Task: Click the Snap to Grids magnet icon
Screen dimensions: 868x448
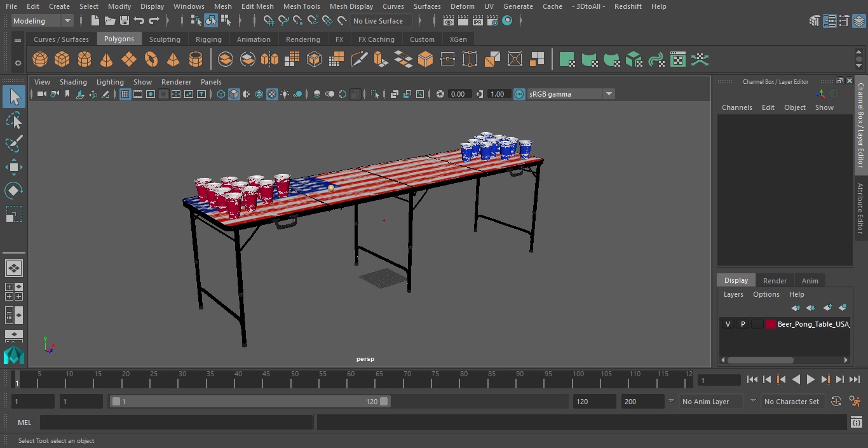Action: (269, 21)
